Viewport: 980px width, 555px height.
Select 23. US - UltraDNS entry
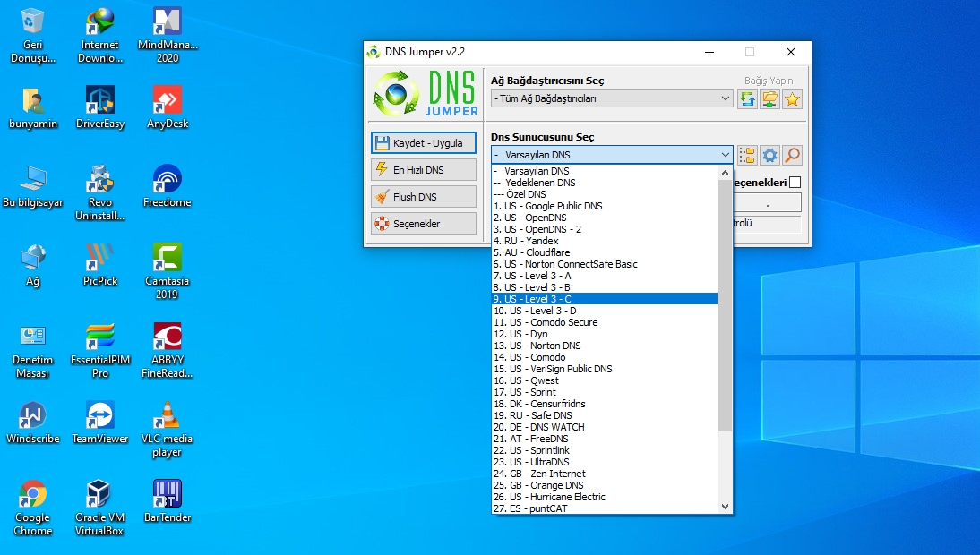[x=605, y=462]
